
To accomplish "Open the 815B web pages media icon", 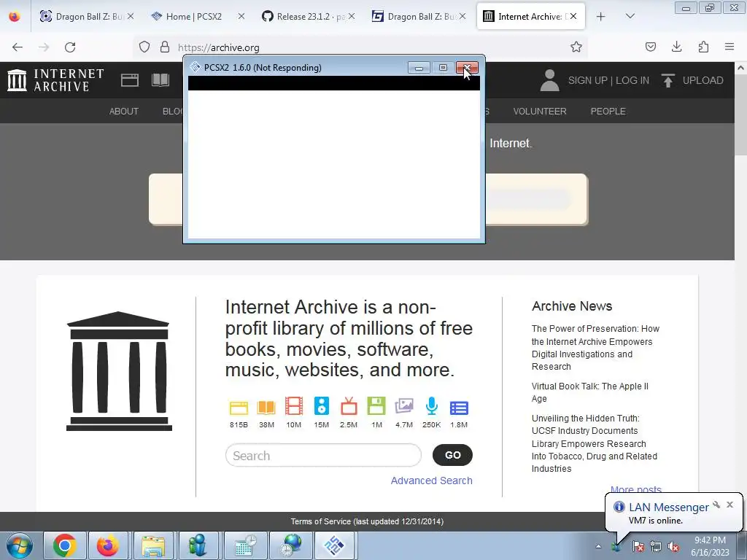I will (239, 408).
